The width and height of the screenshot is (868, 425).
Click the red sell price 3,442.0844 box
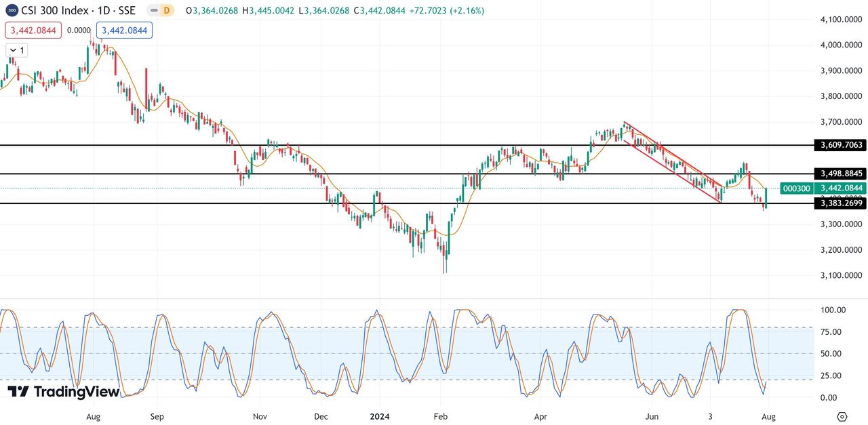point(33,30)
